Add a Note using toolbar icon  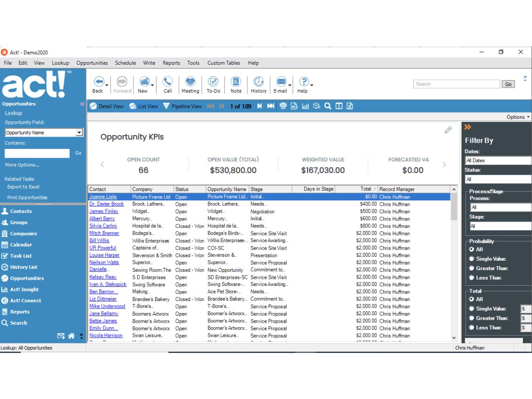point(236,82)
